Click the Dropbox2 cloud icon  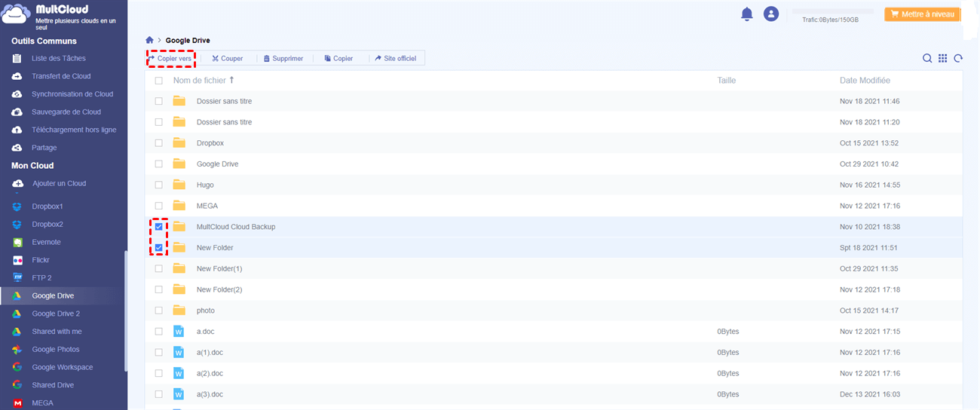pos(17,225)
